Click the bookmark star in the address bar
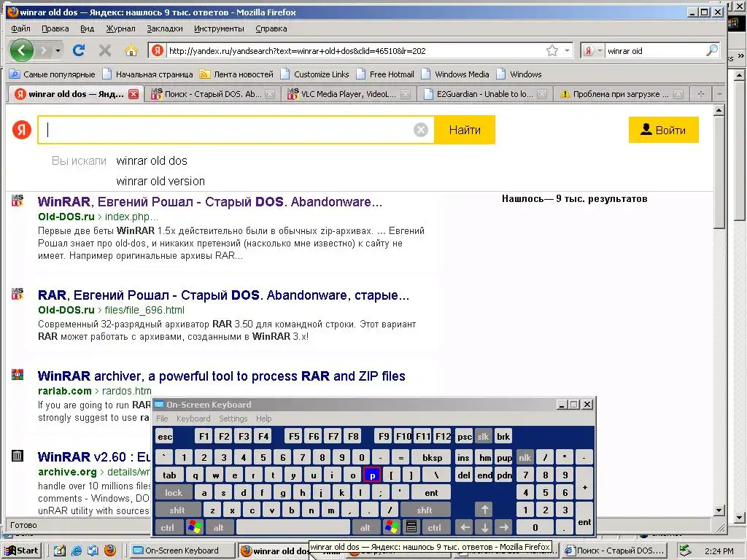747x560 pixels. click(552, 50)
